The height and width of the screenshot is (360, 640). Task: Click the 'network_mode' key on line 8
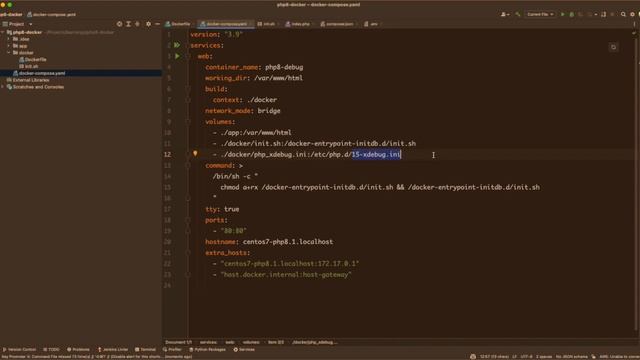click(x=227, y=111)
